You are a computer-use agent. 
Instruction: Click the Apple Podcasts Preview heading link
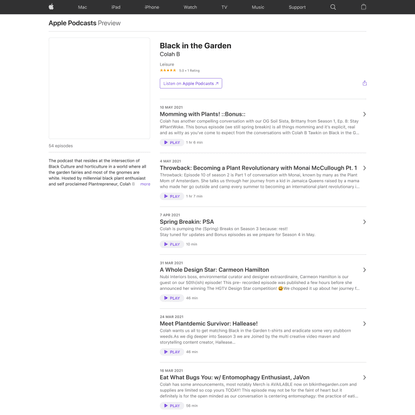pos(85,23)
